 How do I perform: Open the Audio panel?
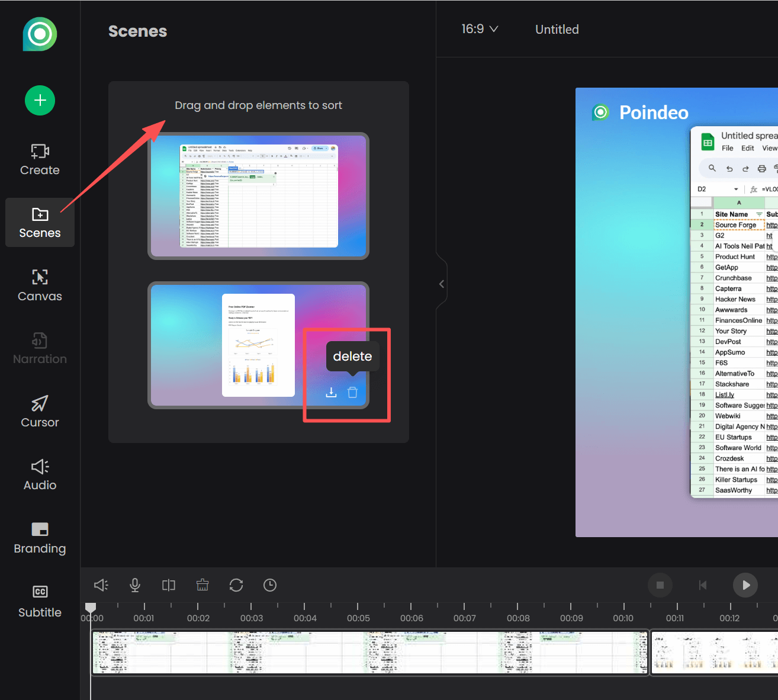click(39, 474)
